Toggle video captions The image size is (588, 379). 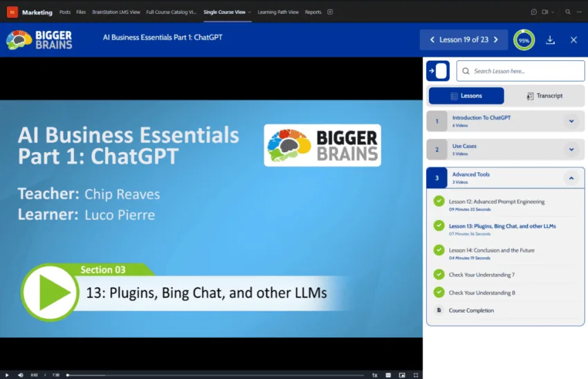(388, 375)
